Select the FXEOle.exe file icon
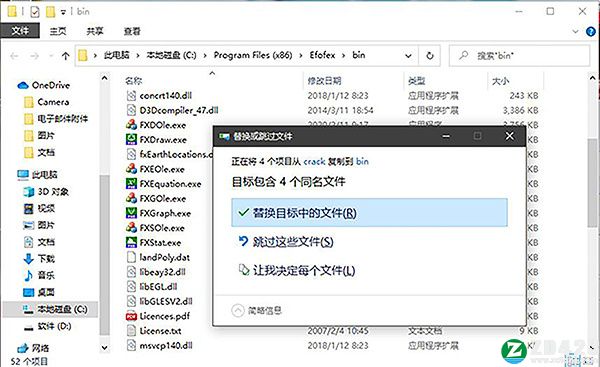Image resolution: width=600 pixels, height=367 pixels. [131, 169]
